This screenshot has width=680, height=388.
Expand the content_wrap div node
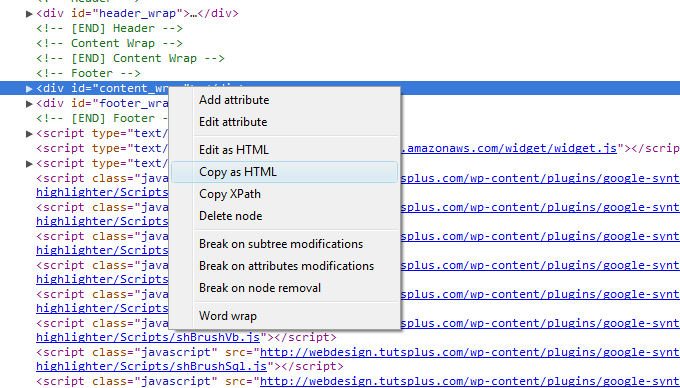(29, 88)
